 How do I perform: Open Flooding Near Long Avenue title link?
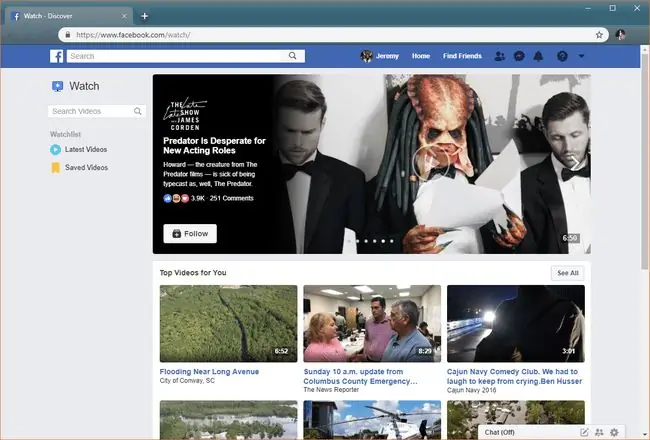(209, 372)
